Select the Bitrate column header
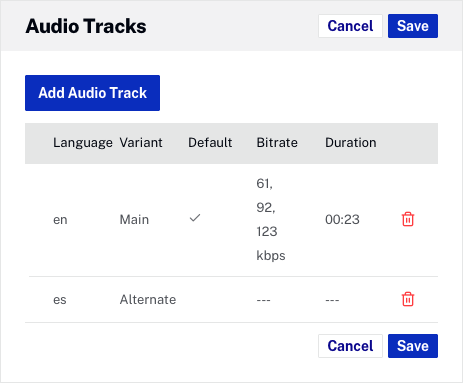This screenshot has height=383, width=463. 277,143
